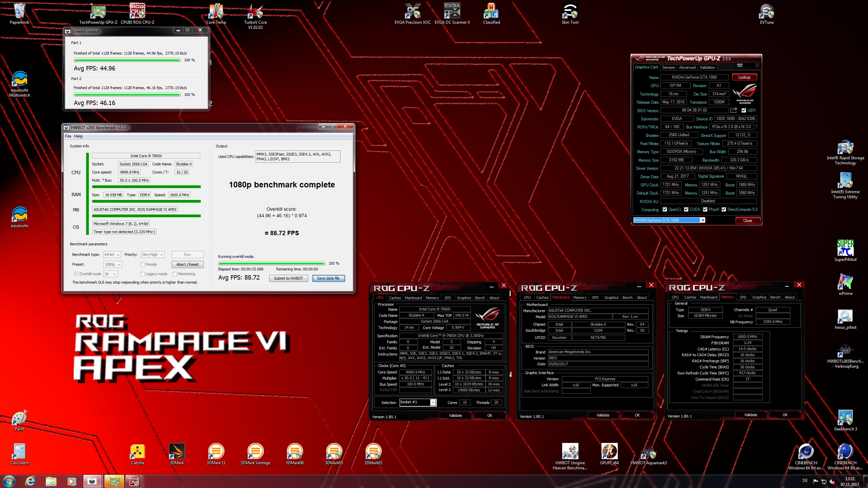Launch EVGA Precision XOC shortcut
The image size is (868, 488).
(413, 14)
